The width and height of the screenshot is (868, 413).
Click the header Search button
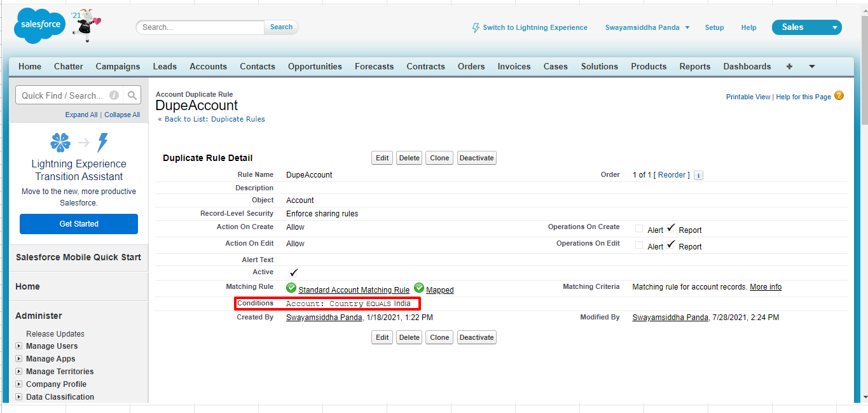point(281,27)
